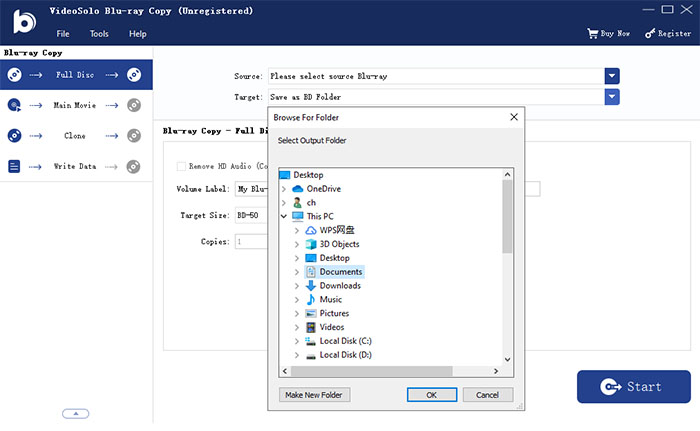Click scroll down arrow in folder tree
Screen dimensions: 700x431
pos(507,360)
